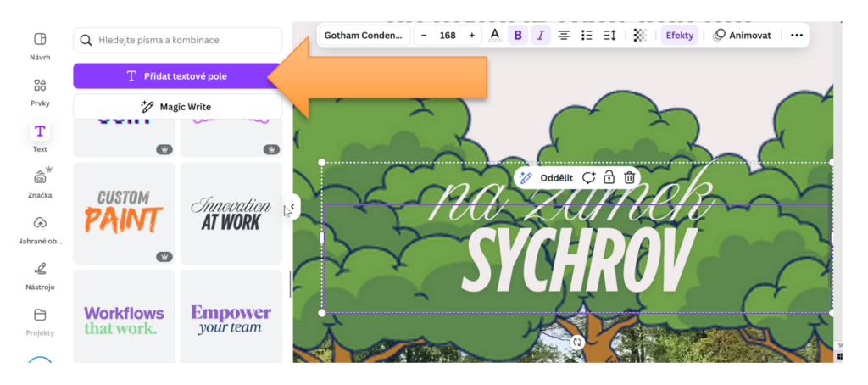Expand the Gotham Condensed font dropdown
Viewport: 868px width, 385px height.
click(x=364, y=35)
